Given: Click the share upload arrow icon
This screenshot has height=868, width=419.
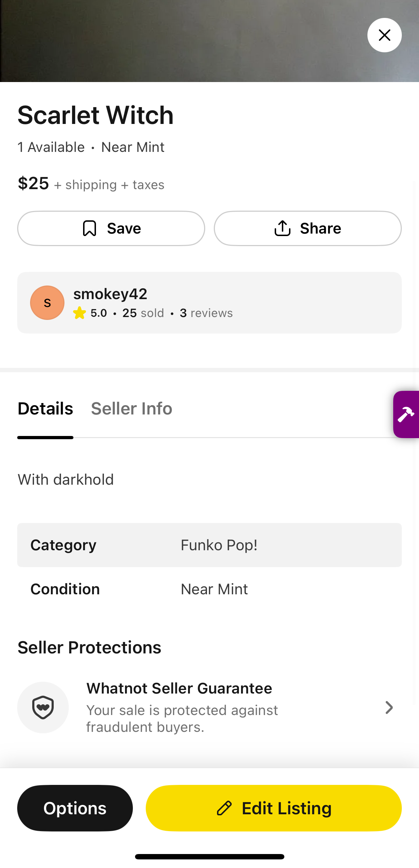Looking at the screenshot, I should [283, 228].
